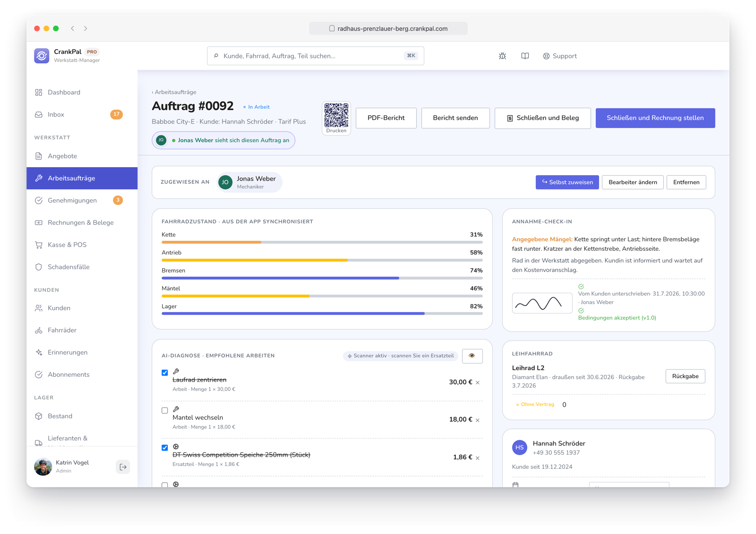
Task: Click the wrench icon above Mantel wechseln
Action: click(x=176, y=409)
